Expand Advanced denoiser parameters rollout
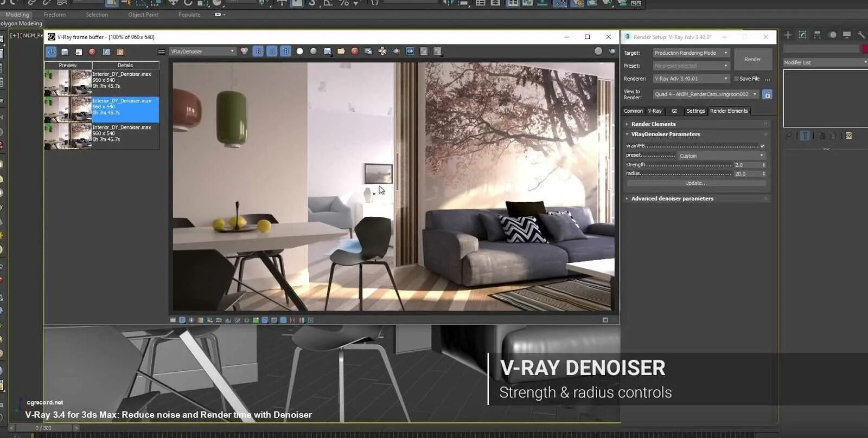This screenshot has width=868, height=438. pyautogui.click(x=697, y=199)
